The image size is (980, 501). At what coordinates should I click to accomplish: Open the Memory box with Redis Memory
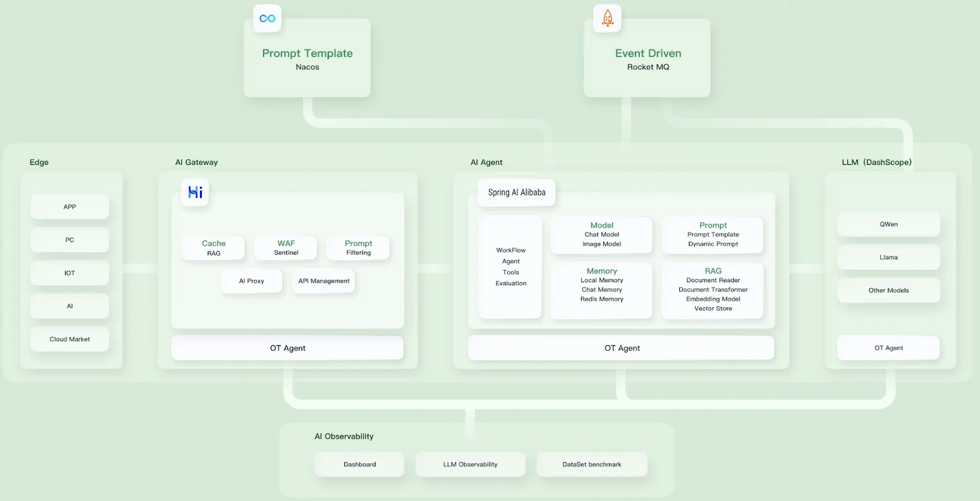[x=602, y=290]
